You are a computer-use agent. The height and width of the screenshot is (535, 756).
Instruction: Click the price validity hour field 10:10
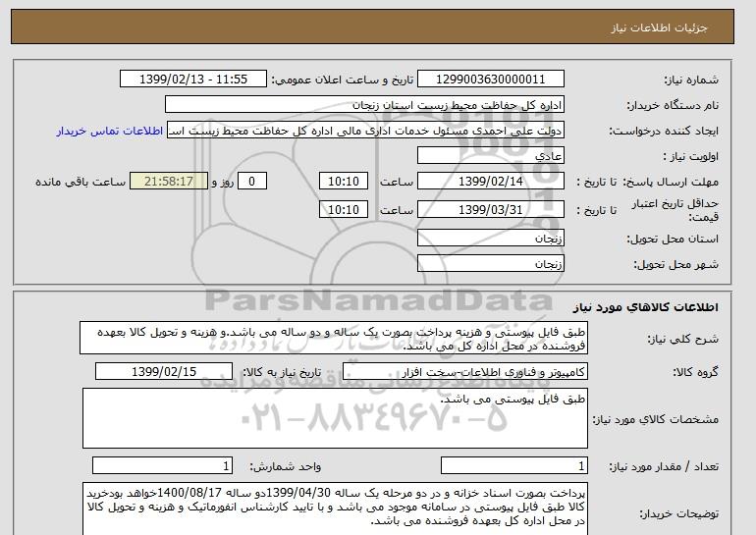[344, 210]
